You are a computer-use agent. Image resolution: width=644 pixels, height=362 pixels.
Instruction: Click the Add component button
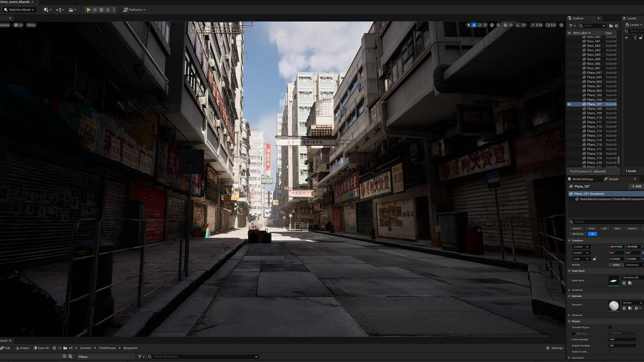tap(636, 186)
